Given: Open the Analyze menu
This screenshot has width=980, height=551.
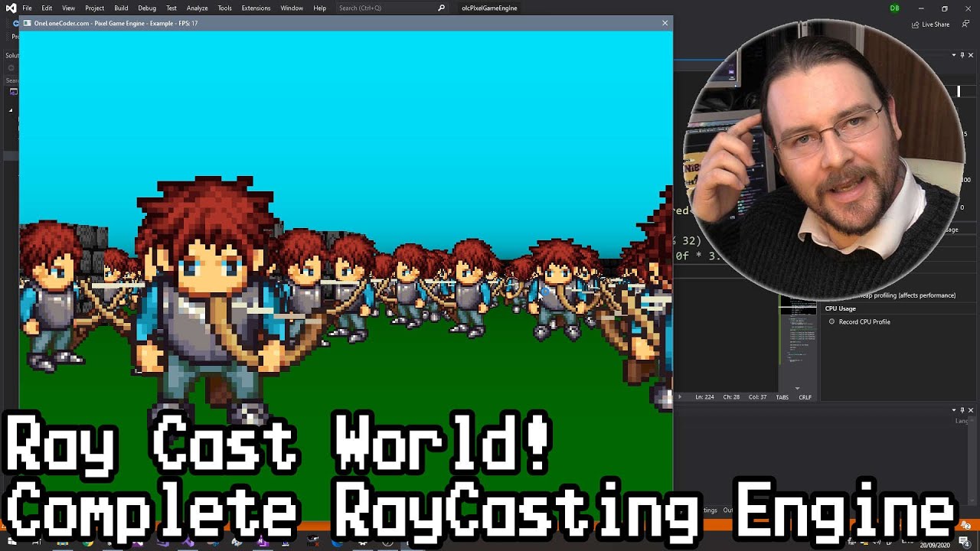Looking at the screenshot, I should pyautogui.click(x=198, y=8).
